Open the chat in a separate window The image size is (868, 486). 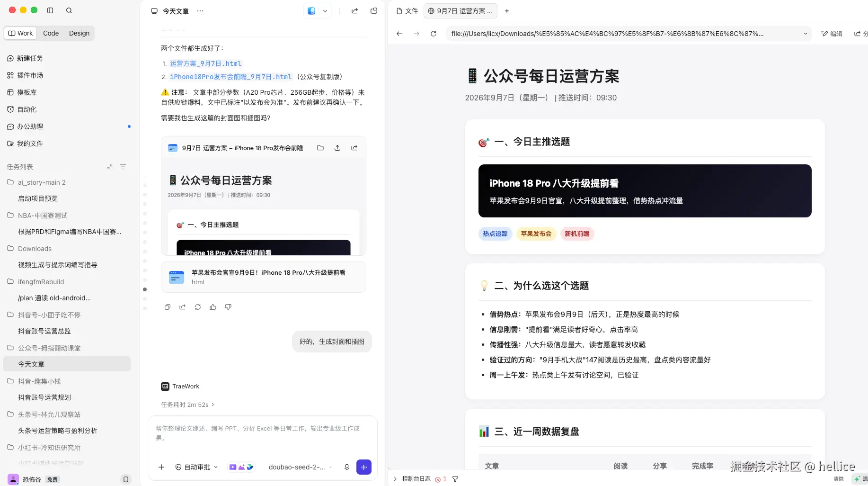pyautogui.click(x=374, y=11)
